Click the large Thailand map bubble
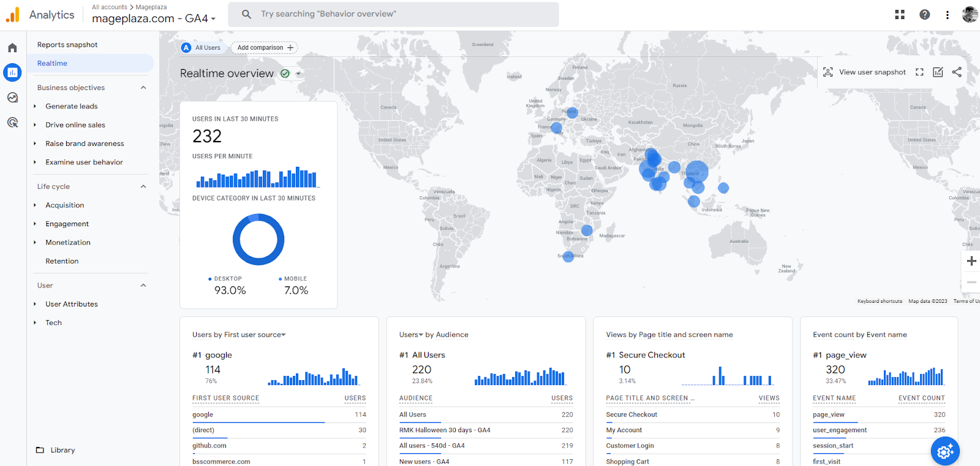 (697, 172)
